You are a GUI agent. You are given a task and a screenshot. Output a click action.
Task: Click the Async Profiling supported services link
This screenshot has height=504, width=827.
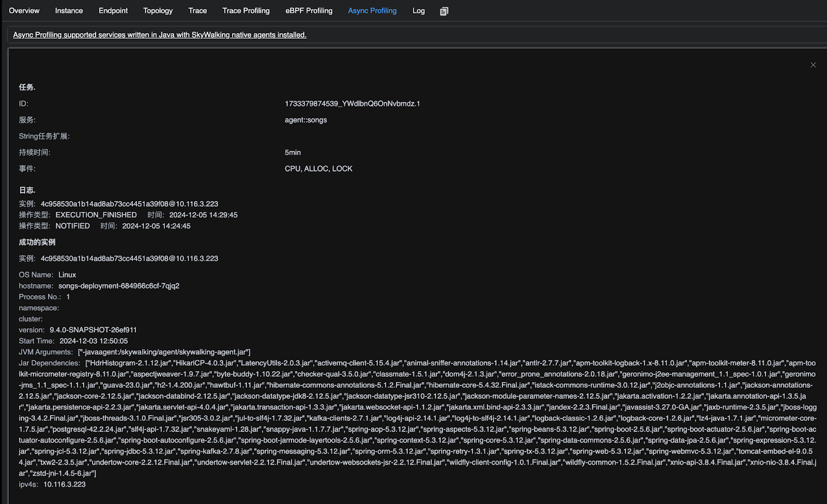click(160, 35)
